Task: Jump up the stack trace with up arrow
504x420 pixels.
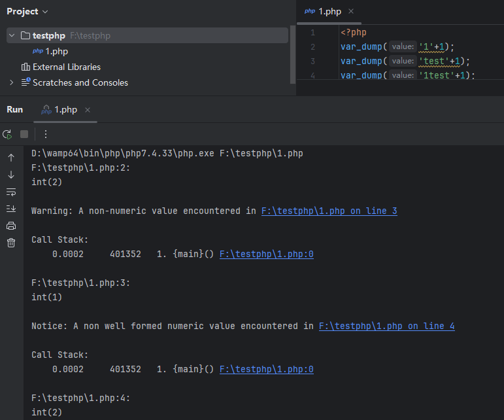Action: coord(11,158)
